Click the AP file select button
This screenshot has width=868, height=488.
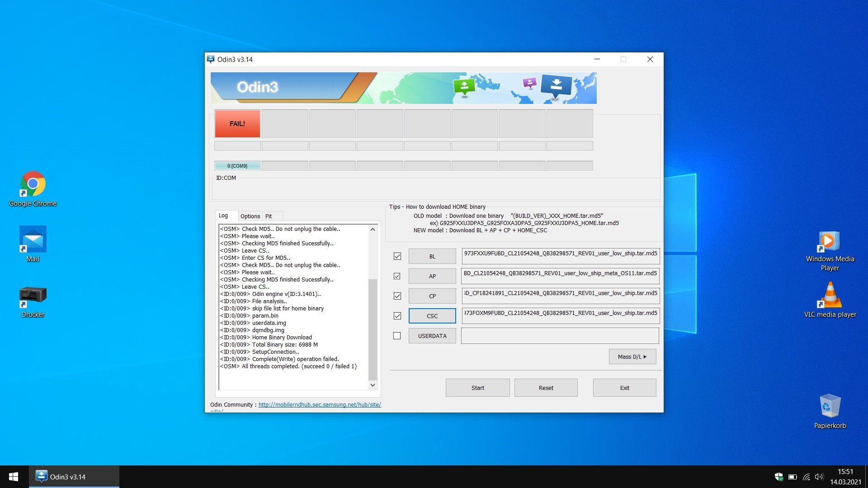432,276
